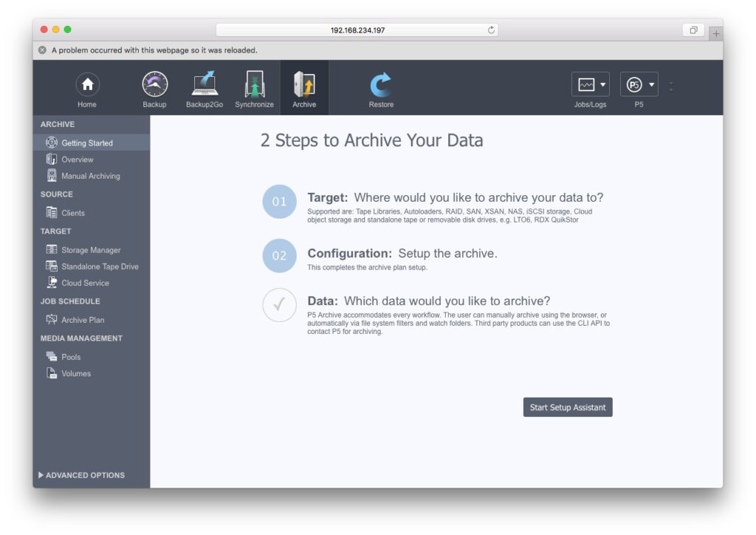Open Manual Archiving in the sidebar
Image resolution: width=756 pixels, height=535 pixels.
tap(90, 176)
